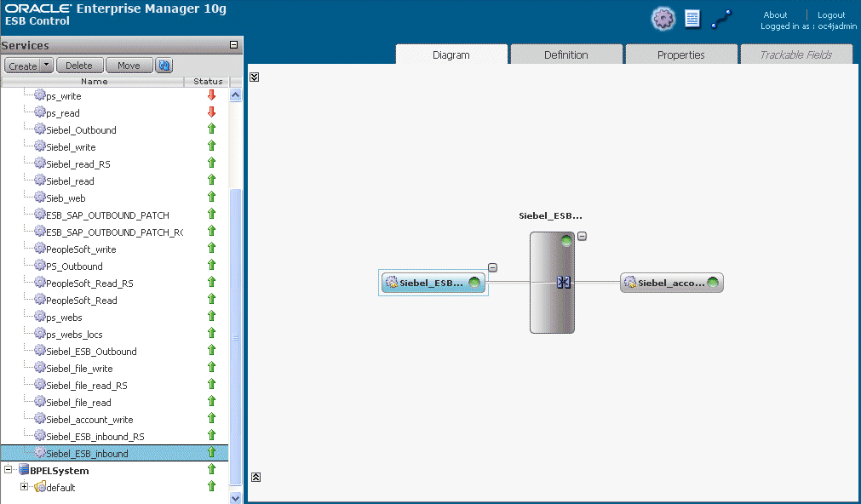Collapse the BPELSystem tree node
861x504 pixels.
pos(8,469)
